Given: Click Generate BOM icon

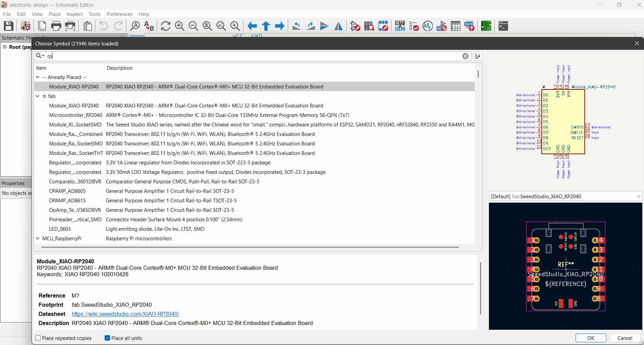Looking at the screenshot, I should click(x=469, y=26).
